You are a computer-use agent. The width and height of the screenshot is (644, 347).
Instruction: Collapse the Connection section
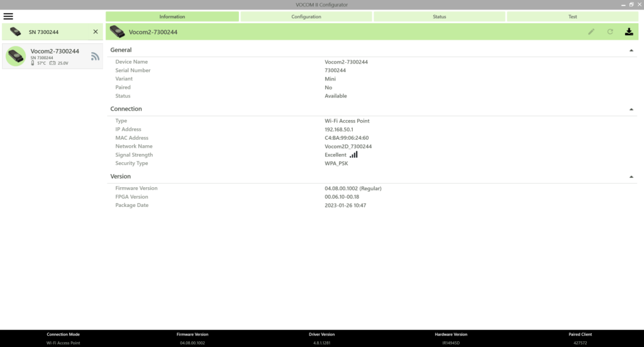point(631,109)
